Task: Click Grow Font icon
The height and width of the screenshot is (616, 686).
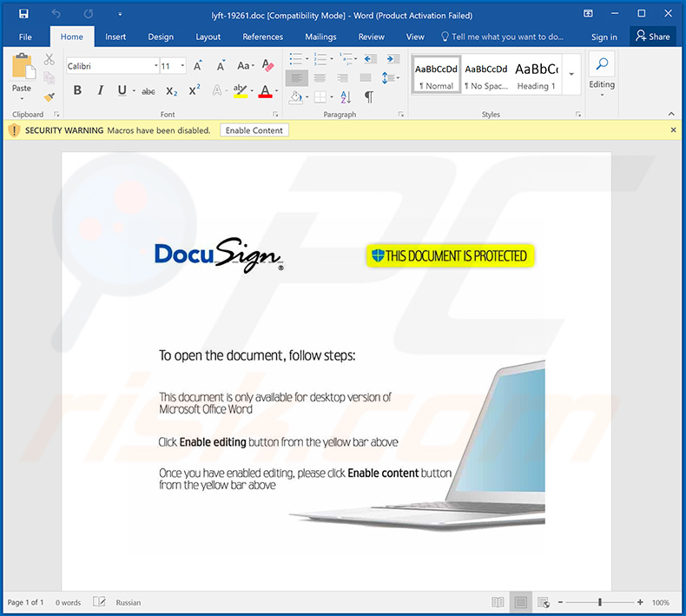Action: point(198,66)
